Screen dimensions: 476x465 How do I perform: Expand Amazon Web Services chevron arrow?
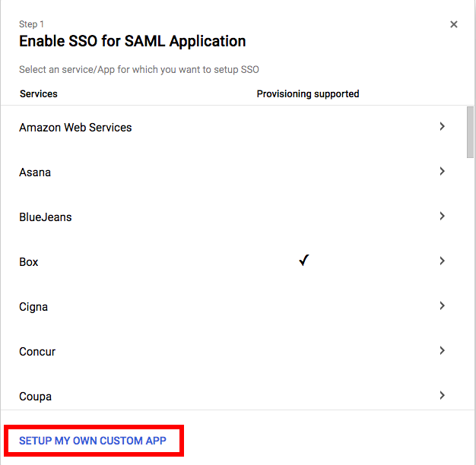[x=442, y=127]
